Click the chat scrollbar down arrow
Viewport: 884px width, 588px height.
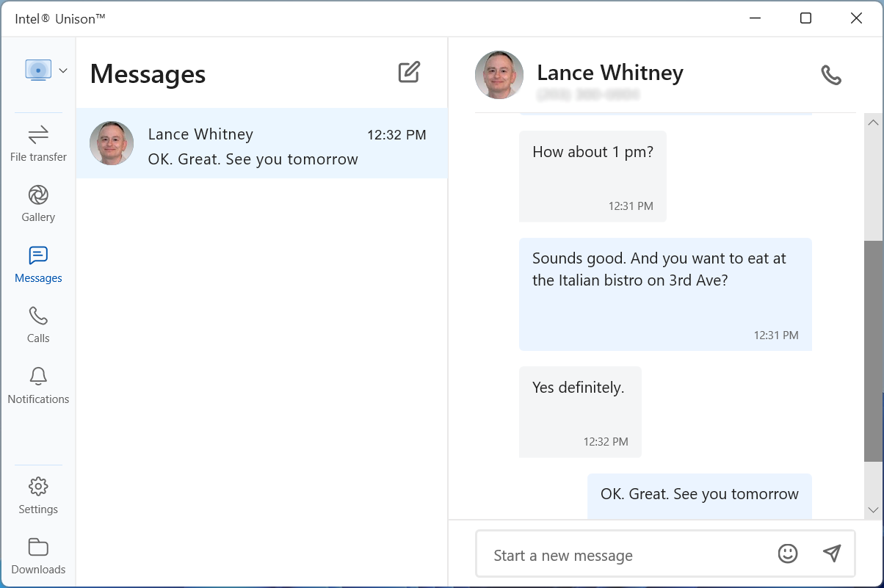click(873, 509)
